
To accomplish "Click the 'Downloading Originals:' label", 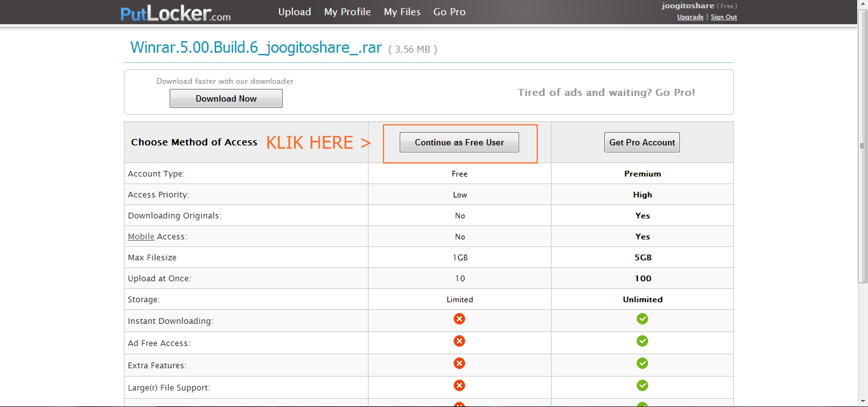I will coord(175,216).
